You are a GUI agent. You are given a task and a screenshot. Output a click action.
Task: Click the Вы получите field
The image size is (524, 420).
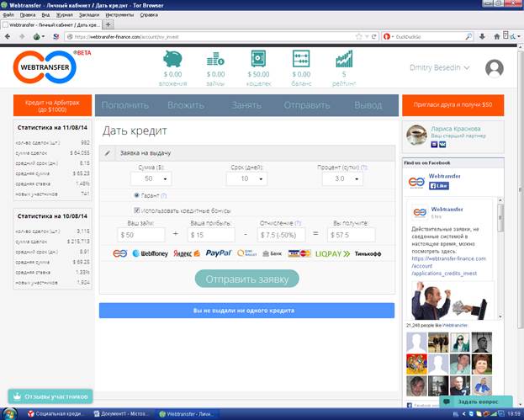352,235
